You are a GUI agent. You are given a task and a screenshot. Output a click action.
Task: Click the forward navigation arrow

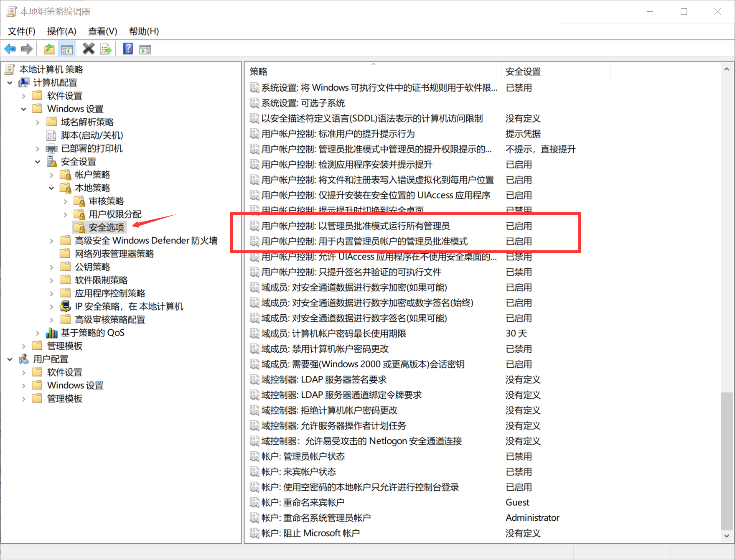26,48
